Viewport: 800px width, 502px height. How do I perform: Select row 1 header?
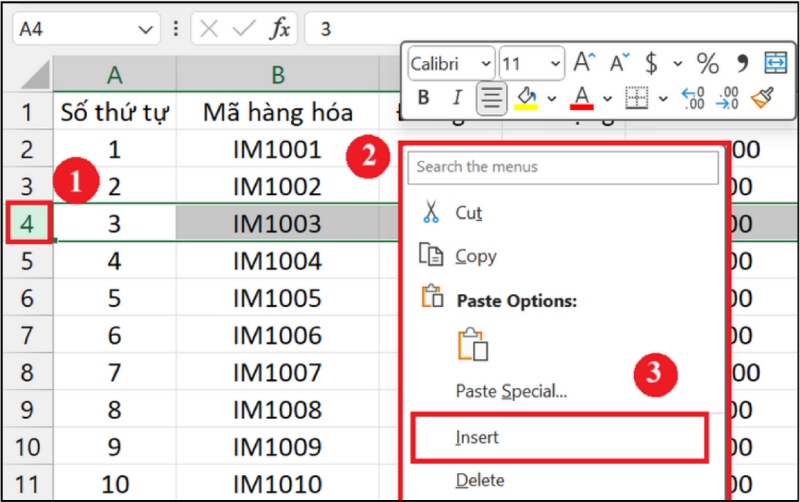coord(27,112)
